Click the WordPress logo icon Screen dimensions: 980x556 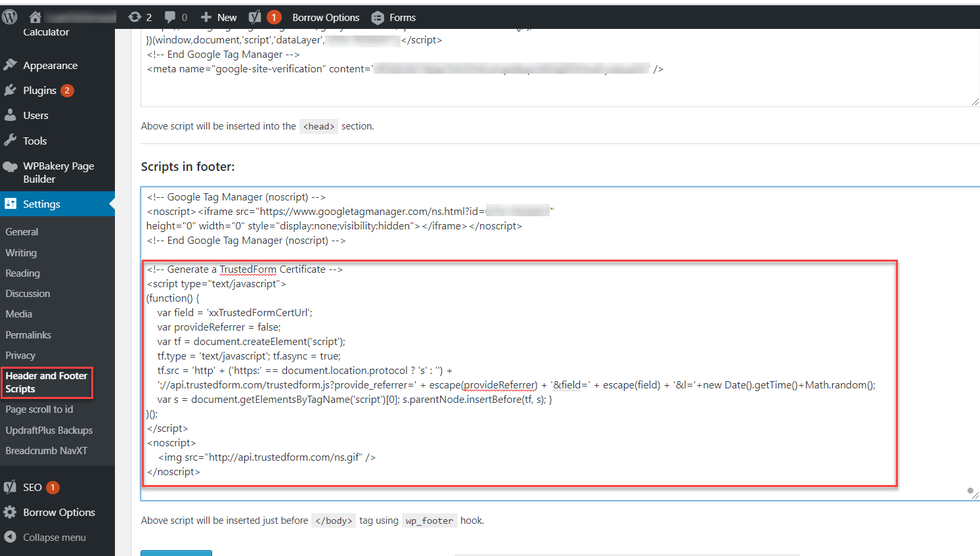coord(10,17)
